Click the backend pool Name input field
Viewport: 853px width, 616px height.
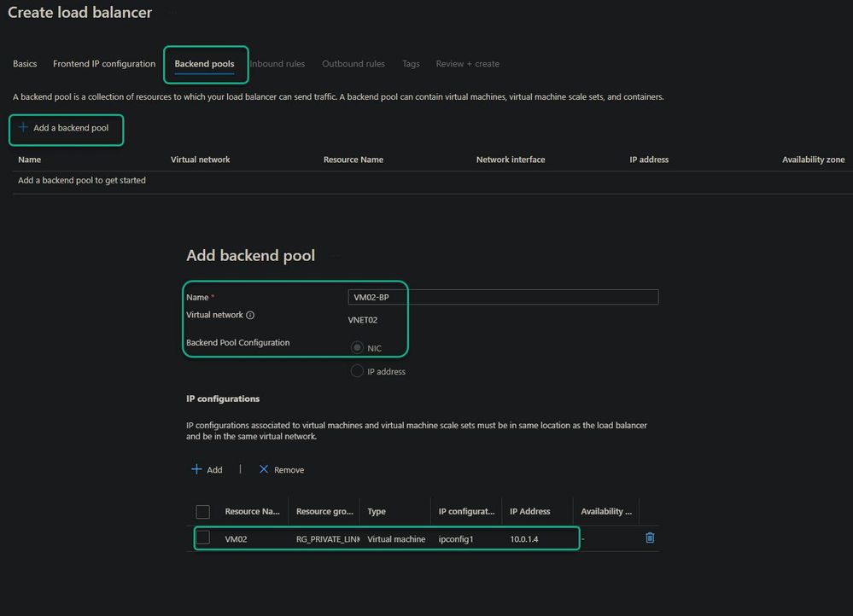point(504,297)
